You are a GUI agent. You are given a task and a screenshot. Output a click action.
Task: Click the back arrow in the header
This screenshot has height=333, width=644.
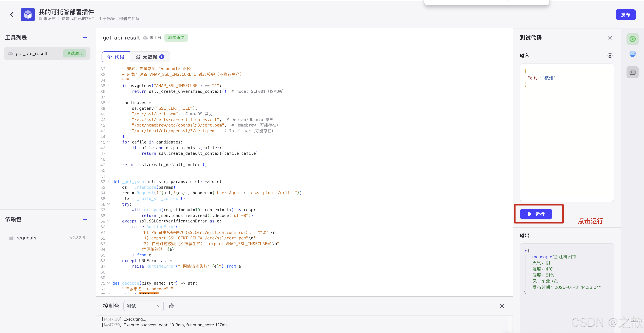pyautogui.click(x=12, y=15)
